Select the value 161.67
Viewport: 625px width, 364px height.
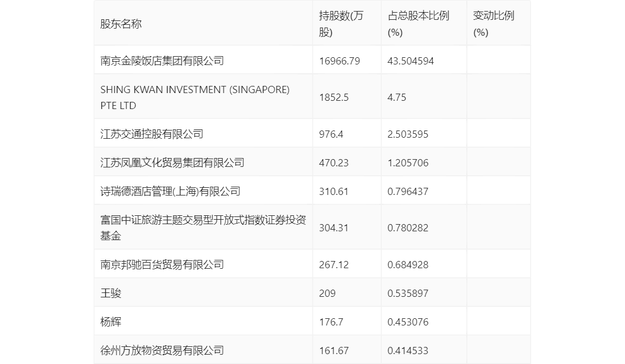(333, 351)
